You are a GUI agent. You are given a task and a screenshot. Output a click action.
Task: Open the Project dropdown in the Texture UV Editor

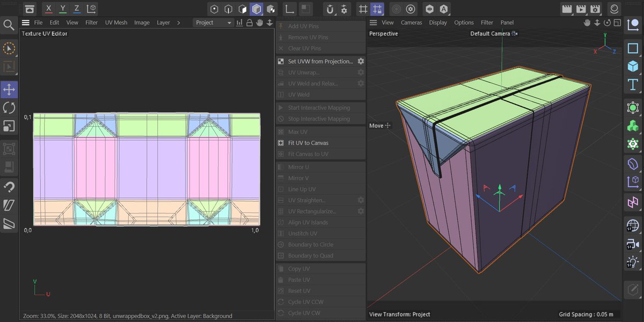tap(214, 23)
